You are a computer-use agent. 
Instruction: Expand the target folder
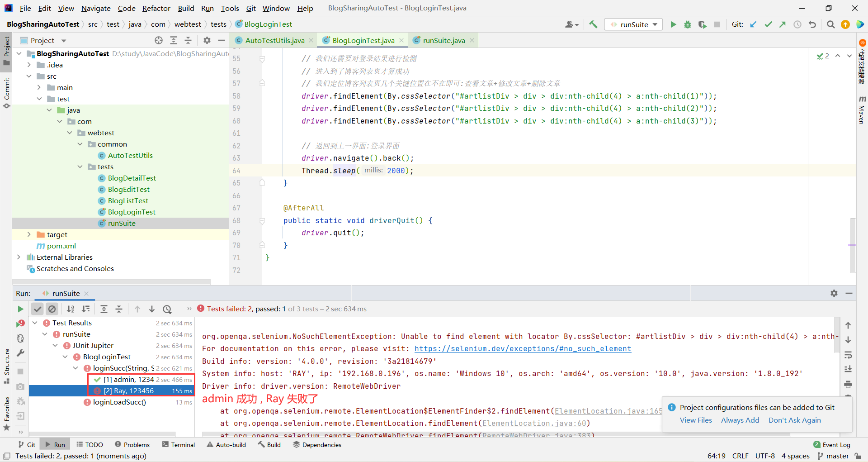29,234
